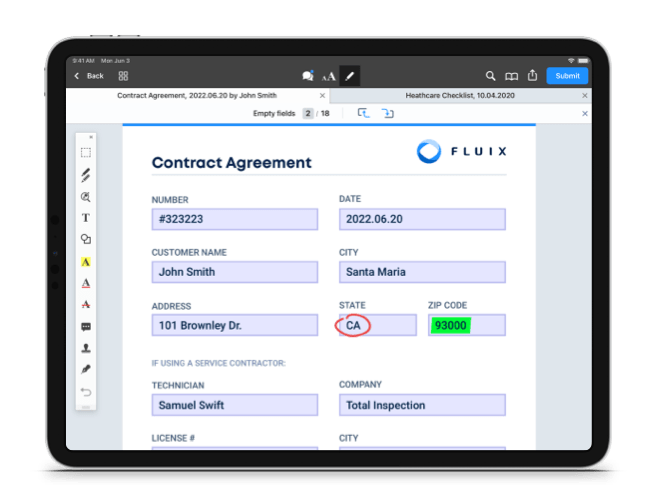Click the Submit button

[567, 76]
